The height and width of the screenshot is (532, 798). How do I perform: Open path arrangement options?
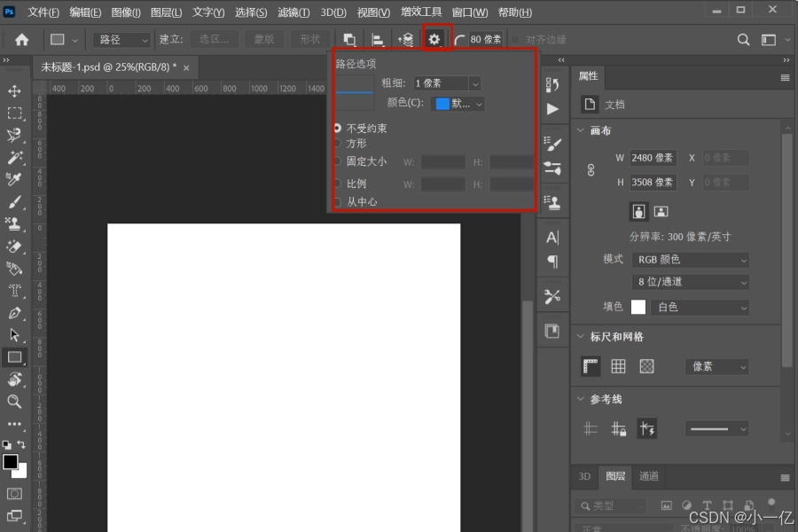pyautogui.click(x=405, y=40)
